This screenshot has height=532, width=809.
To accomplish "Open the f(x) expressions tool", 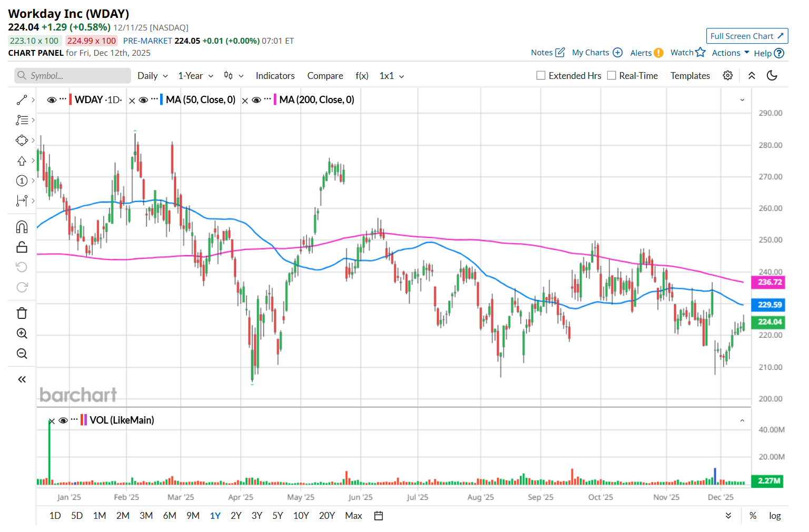I will 362,76.
